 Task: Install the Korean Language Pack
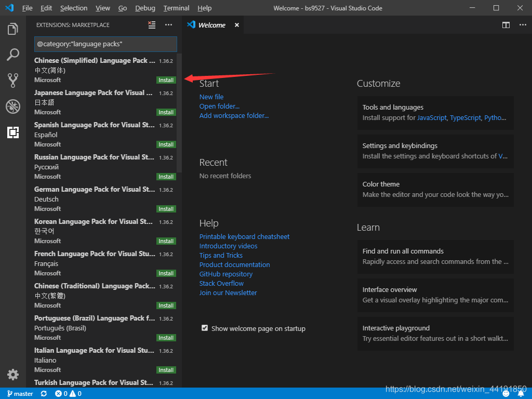[x=166, y=241]
